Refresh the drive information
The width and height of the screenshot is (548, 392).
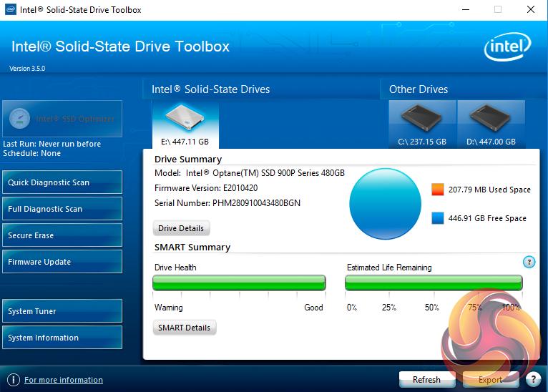point(426,379)
